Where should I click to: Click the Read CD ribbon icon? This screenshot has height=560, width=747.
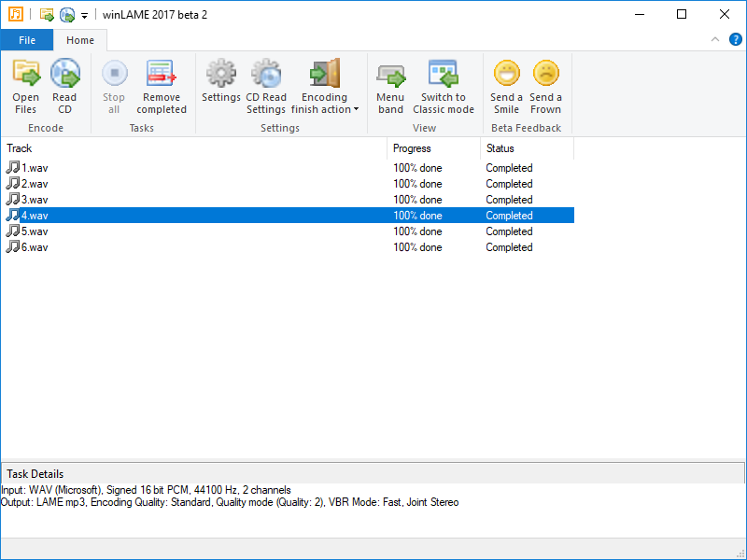pyautogui.click(x=64, y=73)
